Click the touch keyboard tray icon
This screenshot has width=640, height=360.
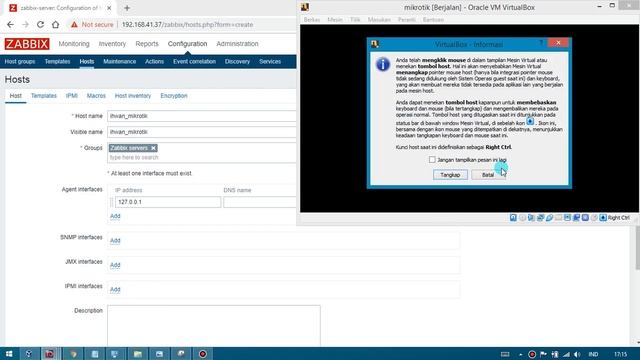click(505, 354)
